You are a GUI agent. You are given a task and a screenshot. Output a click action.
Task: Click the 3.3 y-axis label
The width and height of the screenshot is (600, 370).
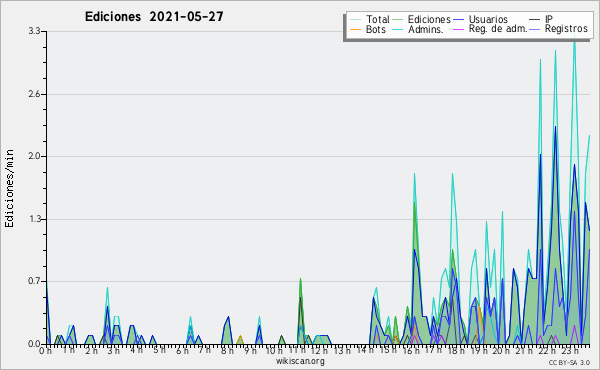pos(34,31)
